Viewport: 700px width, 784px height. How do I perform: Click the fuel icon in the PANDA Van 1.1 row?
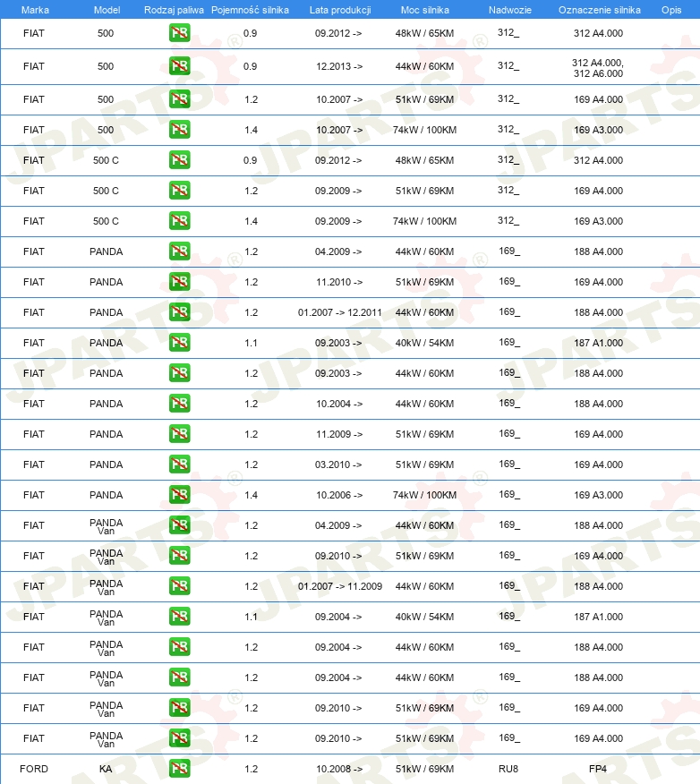tap(180, 617)
